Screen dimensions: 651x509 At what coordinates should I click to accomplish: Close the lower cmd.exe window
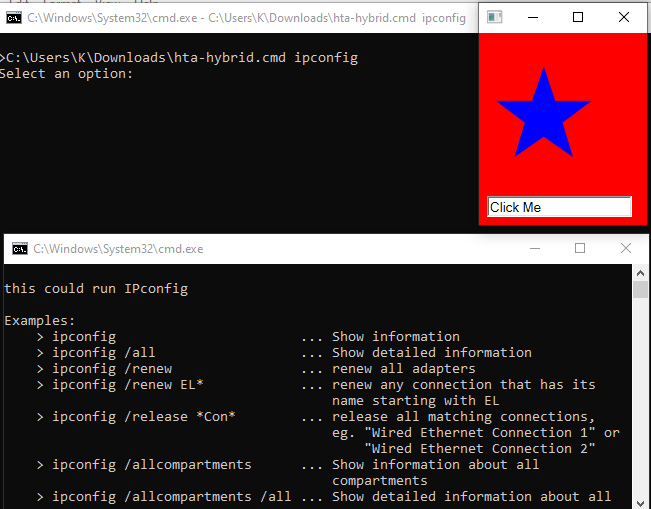[x=626, y=248]
